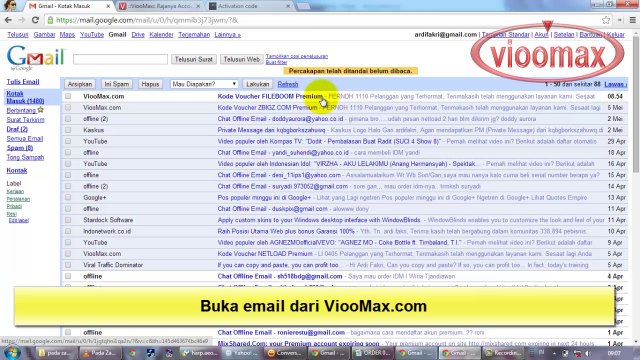Screen dimensions: 640x360
Task: Tick checkbox for the Kaskus Private Message email
Action: [68, 130]
